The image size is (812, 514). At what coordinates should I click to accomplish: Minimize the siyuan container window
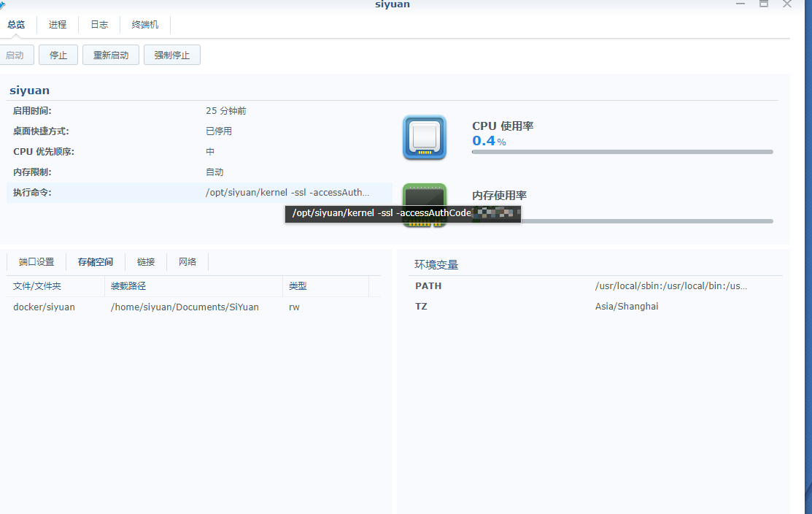pos(741,4)
